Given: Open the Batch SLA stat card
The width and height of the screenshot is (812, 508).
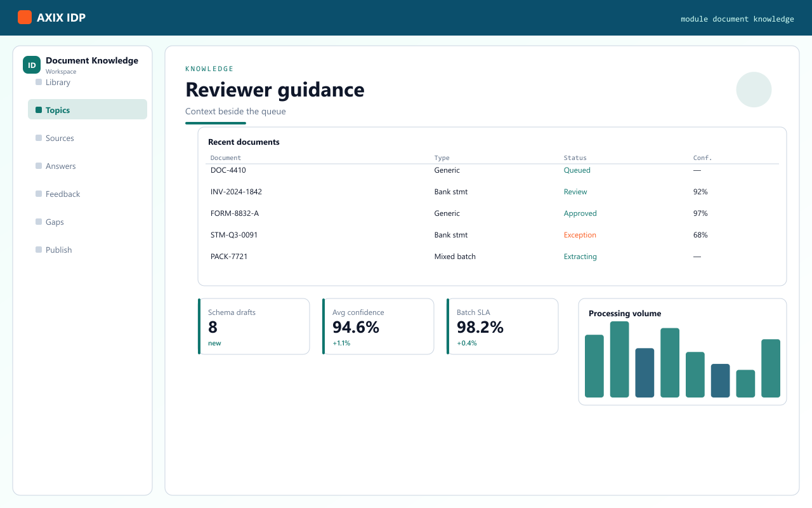Looking at the screenshot, I should (502, 326).
